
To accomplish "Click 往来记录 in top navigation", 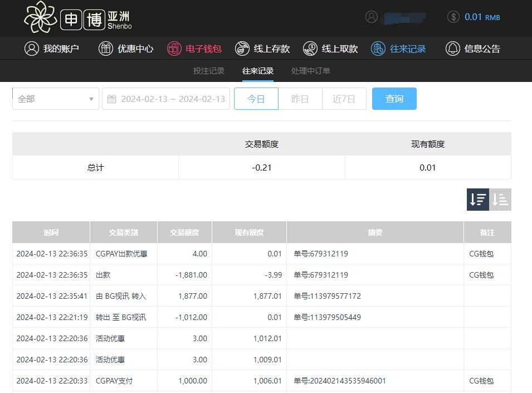I will 399,48.
